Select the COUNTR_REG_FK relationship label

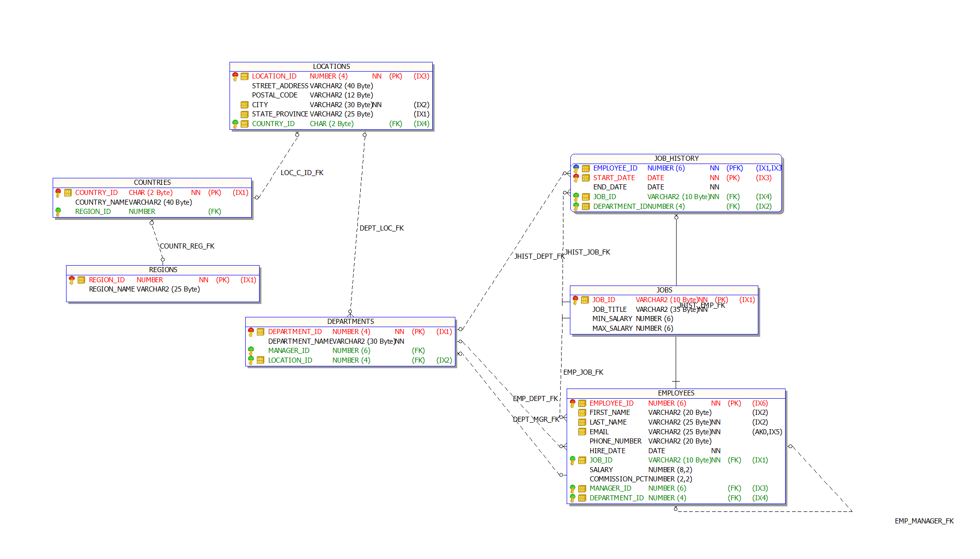click(x=187, y=246)
